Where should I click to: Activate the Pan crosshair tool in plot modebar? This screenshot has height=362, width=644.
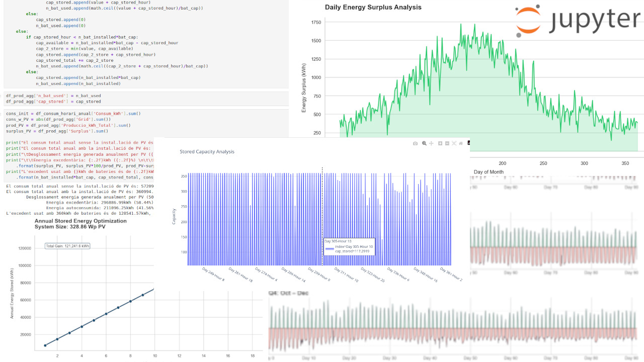click(x=431, y=143)
